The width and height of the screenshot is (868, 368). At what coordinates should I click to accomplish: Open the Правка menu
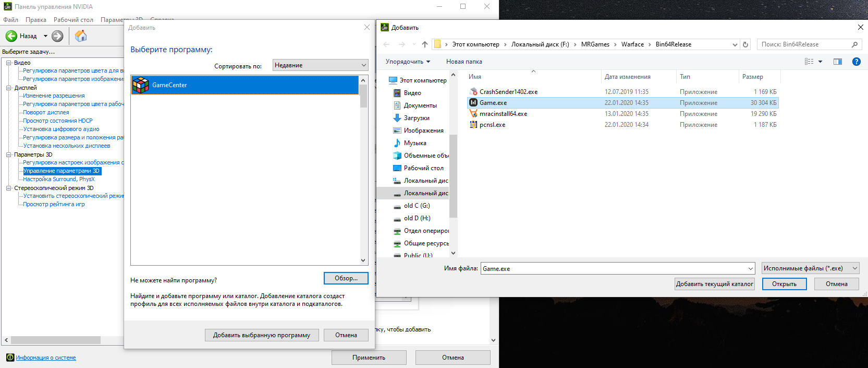tap(36, 20)
